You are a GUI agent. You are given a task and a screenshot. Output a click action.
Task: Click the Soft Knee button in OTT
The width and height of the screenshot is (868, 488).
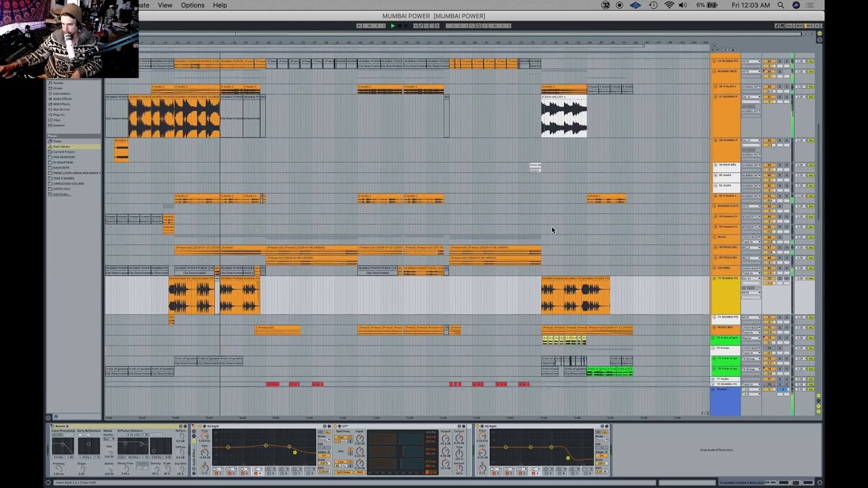[x=343, y=472]
